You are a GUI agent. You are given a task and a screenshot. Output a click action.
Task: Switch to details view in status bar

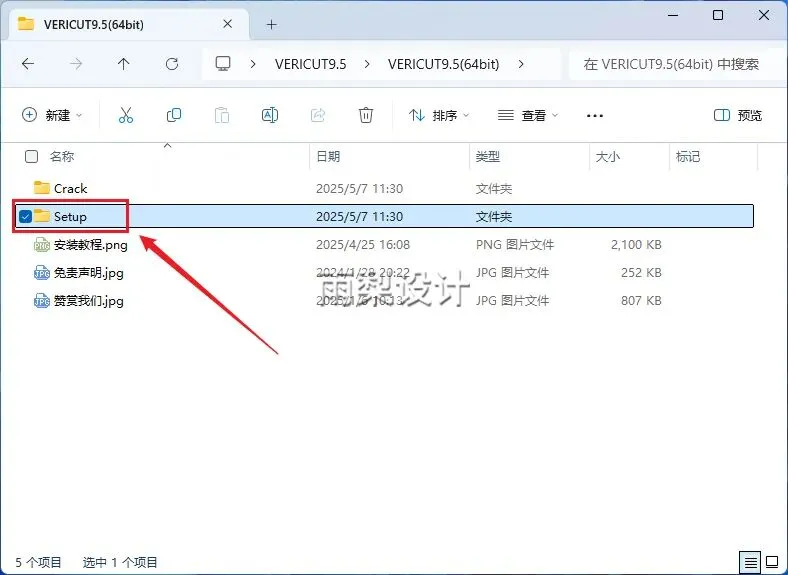tap(750, 562)
